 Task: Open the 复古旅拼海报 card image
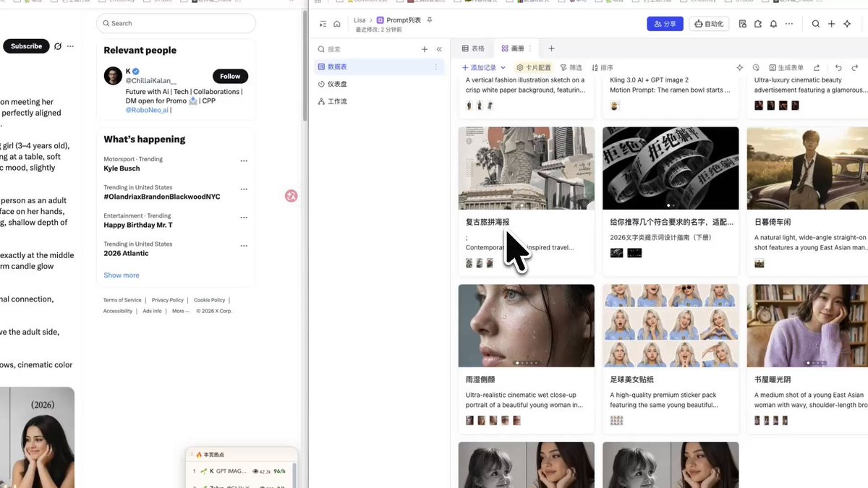point(527,168)
